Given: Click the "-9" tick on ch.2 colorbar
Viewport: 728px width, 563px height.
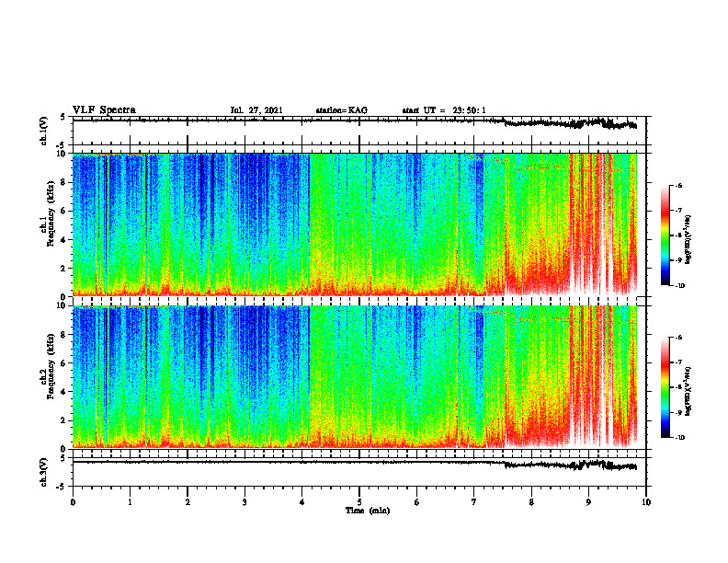Looking at the screenshot, I should (678, 412).
